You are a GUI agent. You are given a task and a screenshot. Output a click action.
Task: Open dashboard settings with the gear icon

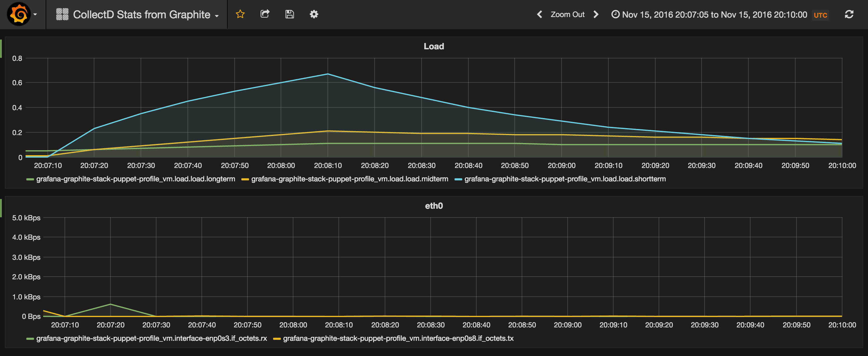click(x=313, y=14)
